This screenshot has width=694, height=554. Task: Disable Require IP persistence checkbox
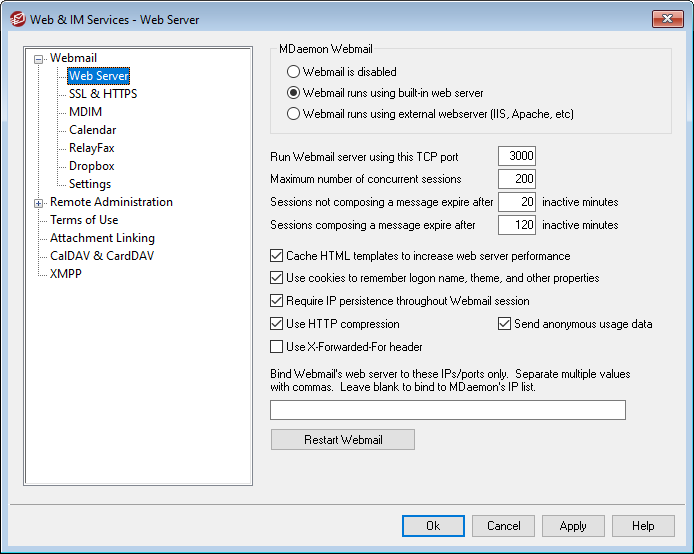coord(277,301)
